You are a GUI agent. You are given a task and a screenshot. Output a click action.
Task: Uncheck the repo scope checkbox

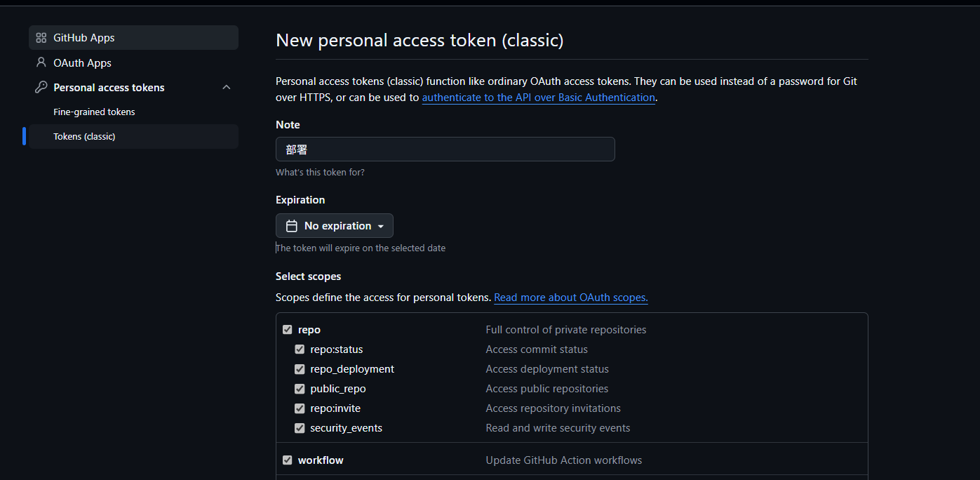coord(287,330)
